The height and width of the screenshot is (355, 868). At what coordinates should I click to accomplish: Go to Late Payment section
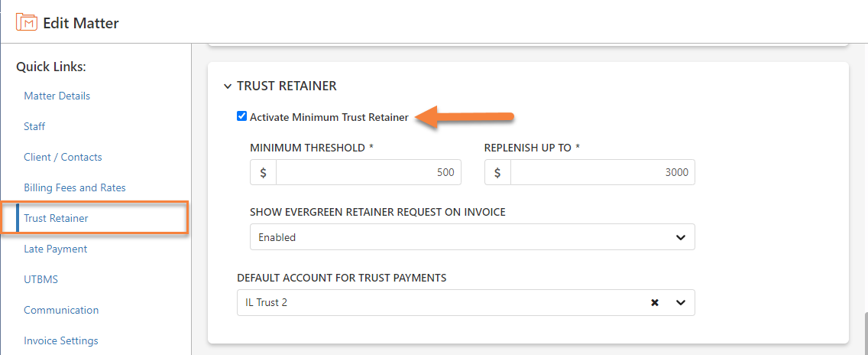[55, 249]
